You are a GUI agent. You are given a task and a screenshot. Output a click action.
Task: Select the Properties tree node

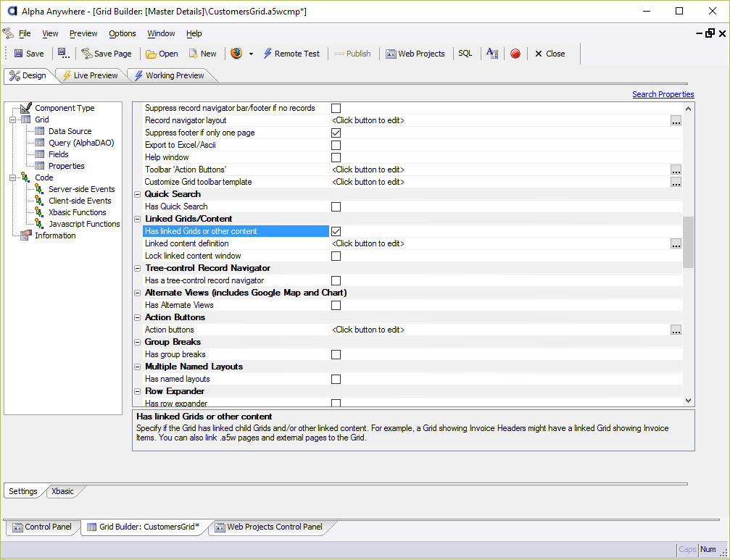coord(67,166)
